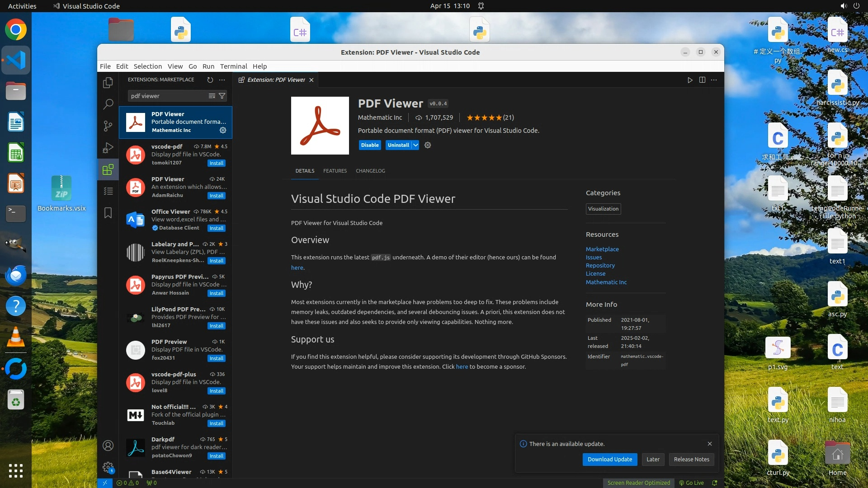This screenshot has height=488, width=868.
Task: Open Run and Debug view
Action: point(108,148)
